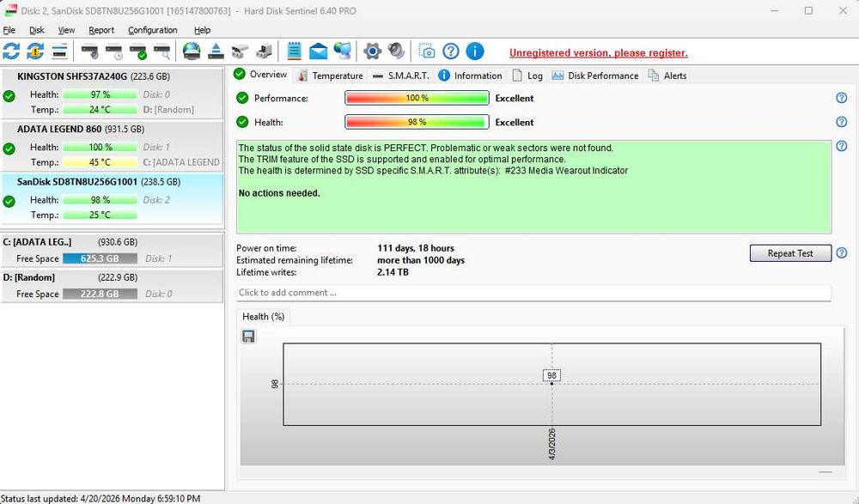Image resolution: width=859 pixels, height=504 pixels.
Task: Select the Health (%) graph tab
Action: point(263,317)
